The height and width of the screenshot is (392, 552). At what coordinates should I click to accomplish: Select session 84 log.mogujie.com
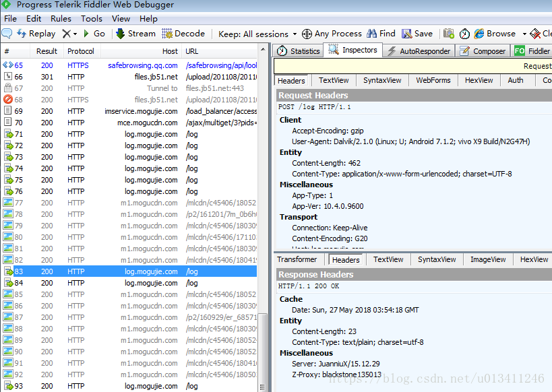click(x=129, y=283)
